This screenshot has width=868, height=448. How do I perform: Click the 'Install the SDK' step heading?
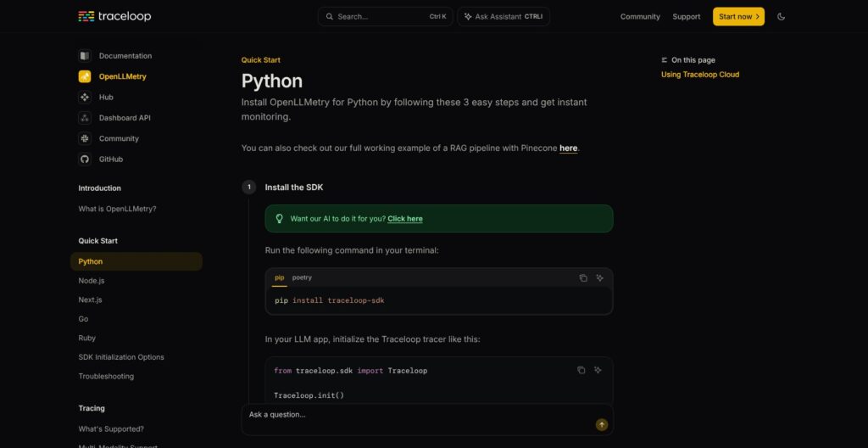(294, 188)
